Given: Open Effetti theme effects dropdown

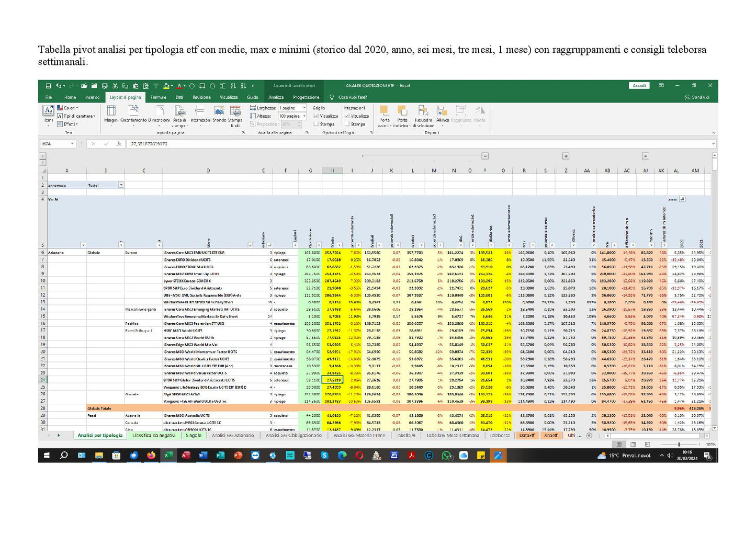Looking at the screenshot, I should [x=67, y=124].
